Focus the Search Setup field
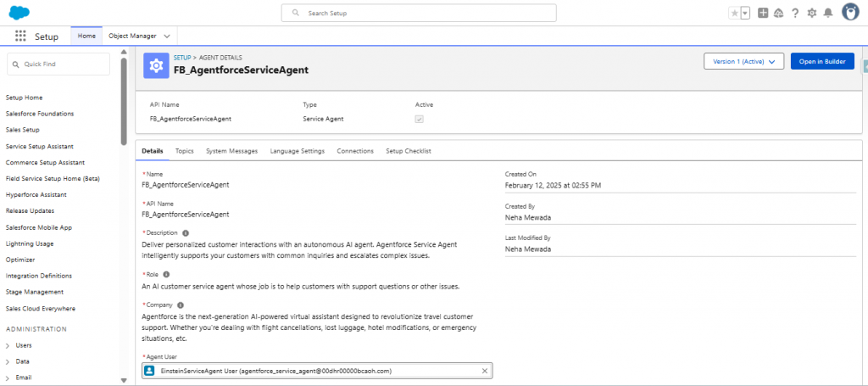 click(419, 13)
